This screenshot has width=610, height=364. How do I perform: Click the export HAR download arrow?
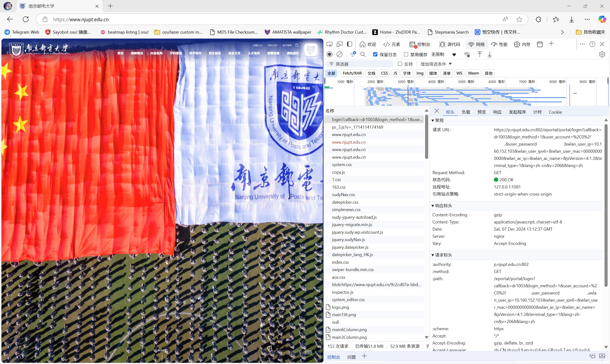pyautogui.click(x=490, y=55)
